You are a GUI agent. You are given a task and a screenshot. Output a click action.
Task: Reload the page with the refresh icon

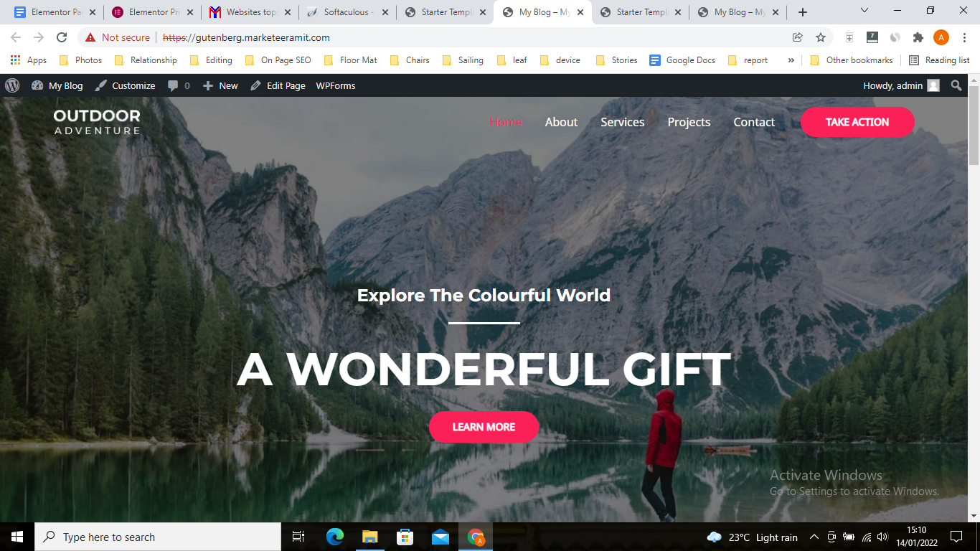pyautogui.click(x=62, y=37)
